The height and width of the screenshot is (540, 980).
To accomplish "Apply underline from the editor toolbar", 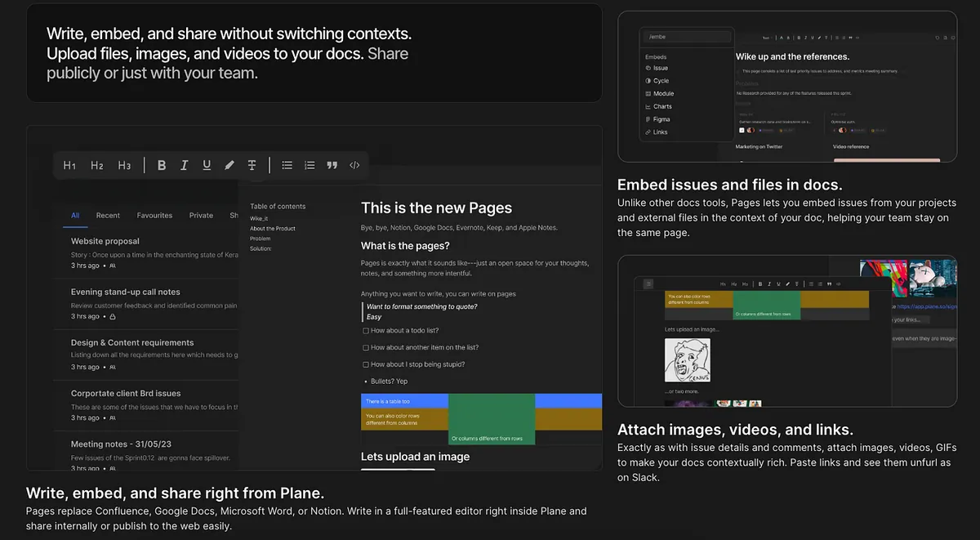I will [x=207, y=165].
